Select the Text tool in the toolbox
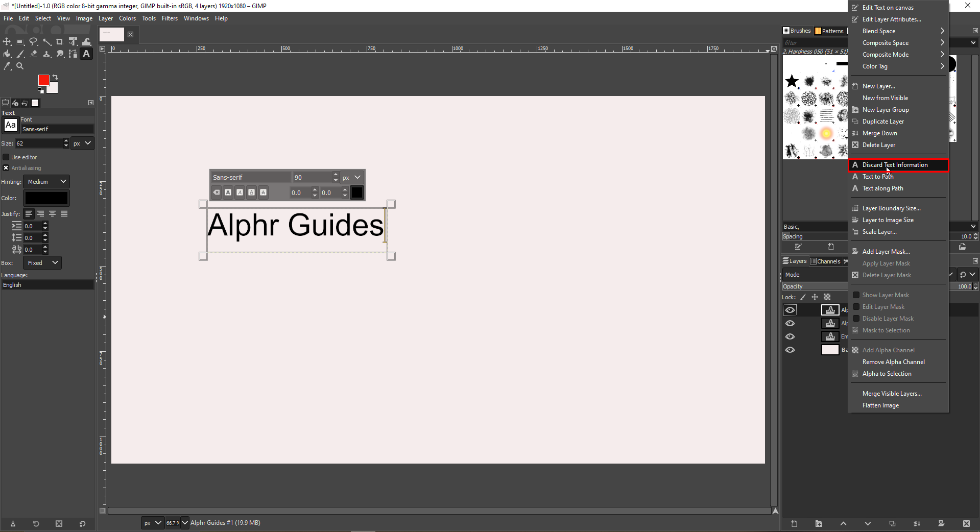This screenshot has width=980, height=532. tap(86, 54)
